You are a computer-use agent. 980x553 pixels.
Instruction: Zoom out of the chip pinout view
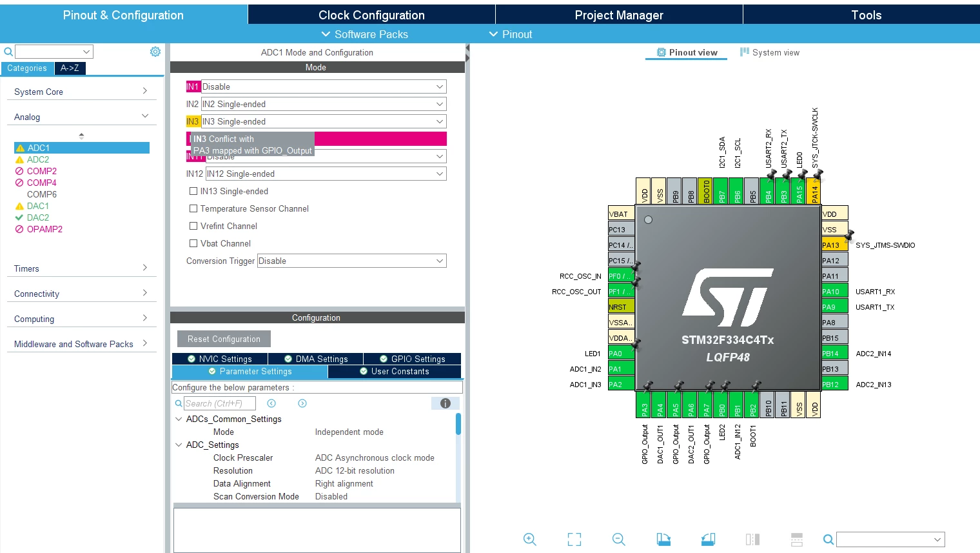click(619, 539)
